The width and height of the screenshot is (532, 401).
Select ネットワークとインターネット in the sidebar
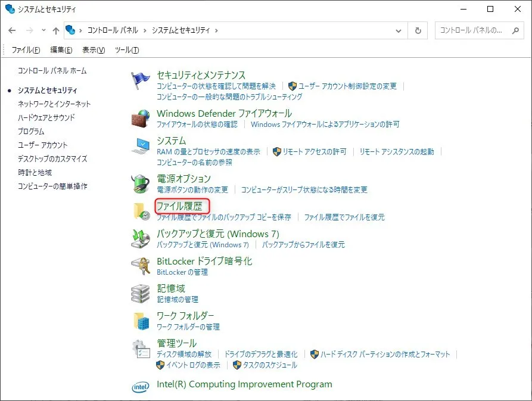click(x=54, y=104)
